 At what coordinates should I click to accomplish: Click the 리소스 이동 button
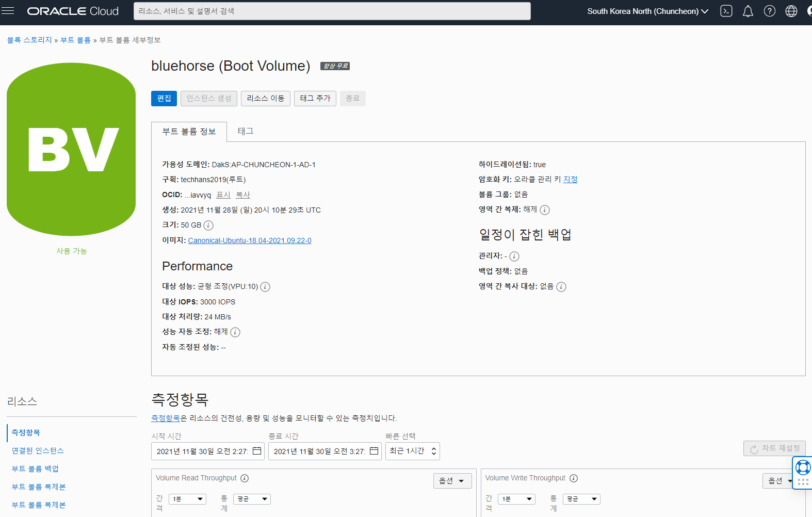(x=266, y=99)
